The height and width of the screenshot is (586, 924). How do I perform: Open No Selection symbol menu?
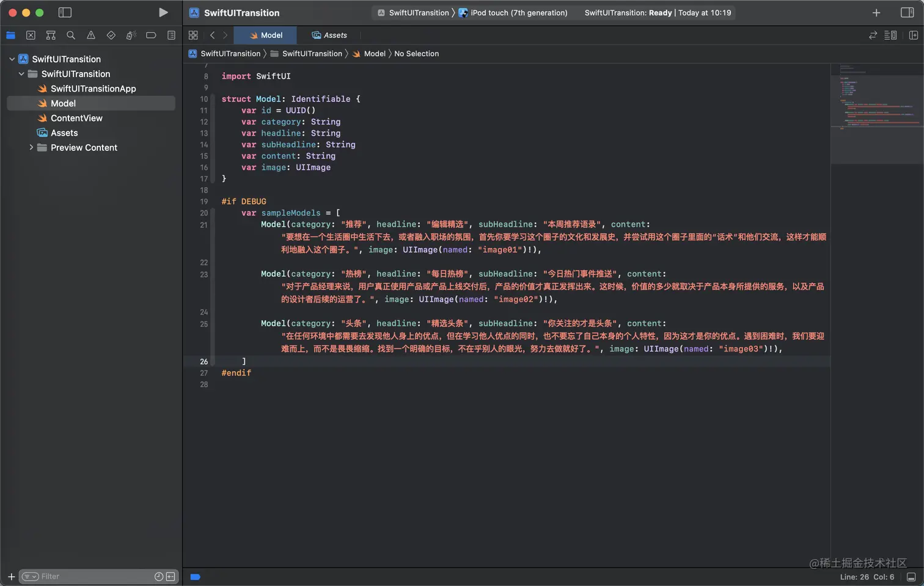click(x=416, y=54)
